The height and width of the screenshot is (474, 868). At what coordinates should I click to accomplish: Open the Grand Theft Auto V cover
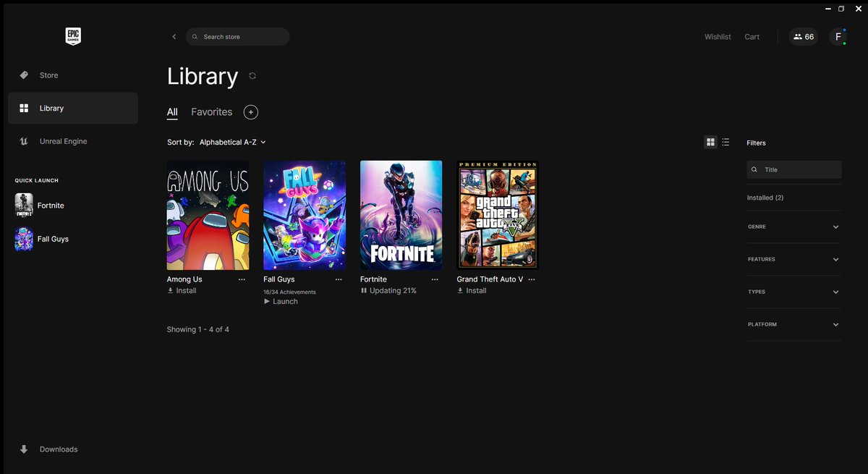click(498, 215)
